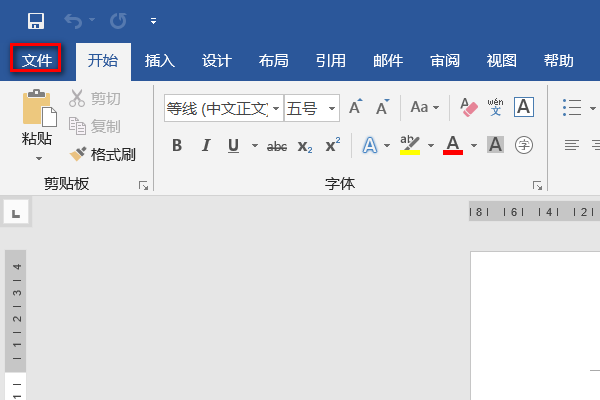The width and height of the screenshot is (600, 400).
Task: Switch to the 帮助 (Help) tab
Action: (x=559, y=60)
